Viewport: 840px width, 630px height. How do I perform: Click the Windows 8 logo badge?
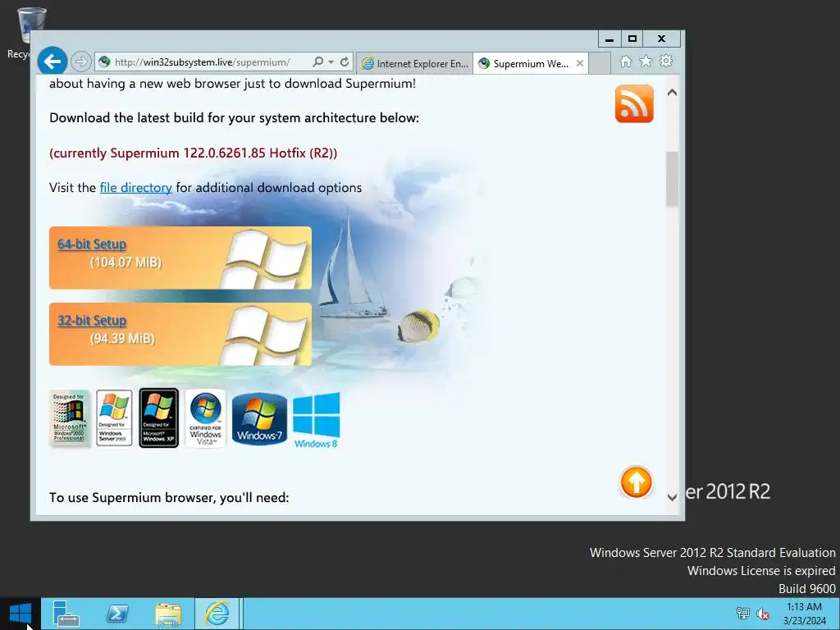316,419
